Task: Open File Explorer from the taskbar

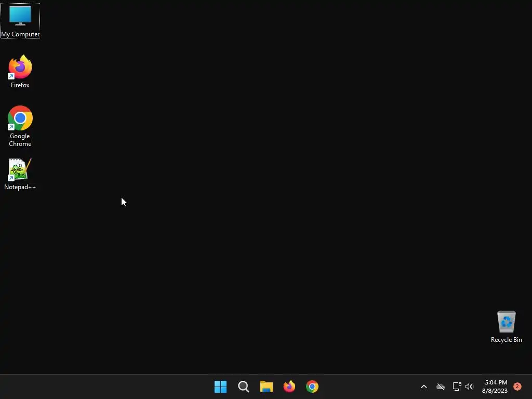Action: click(x=267, y=387)
